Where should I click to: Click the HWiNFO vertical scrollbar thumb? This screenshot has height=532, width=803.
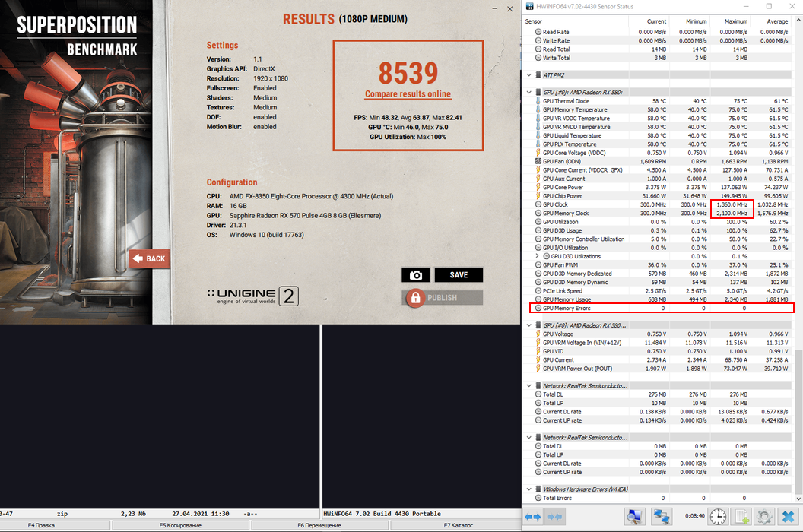pos(798,421)
